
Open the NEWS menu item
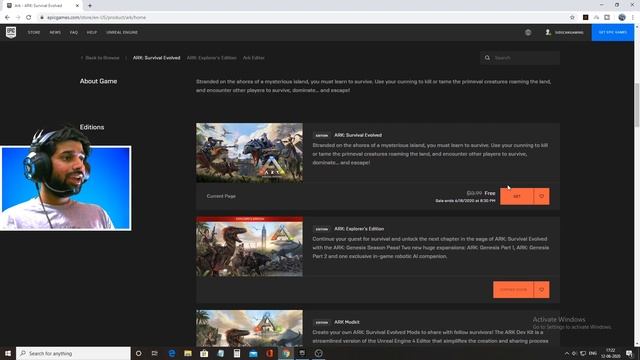(x=55, y=32)
